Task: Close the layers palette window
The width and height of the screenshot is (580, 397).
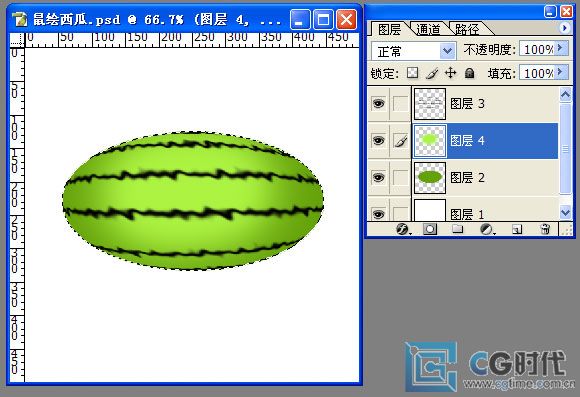Action: (x=566, y=11)
